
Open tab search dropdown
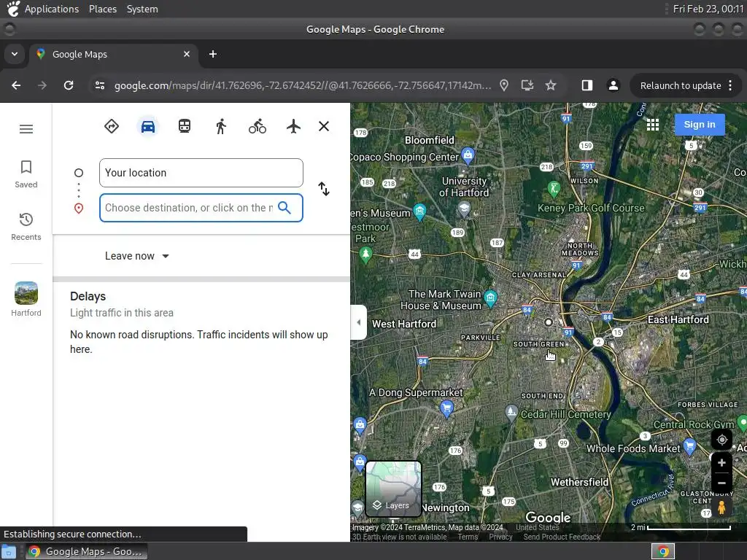(15, 54)
